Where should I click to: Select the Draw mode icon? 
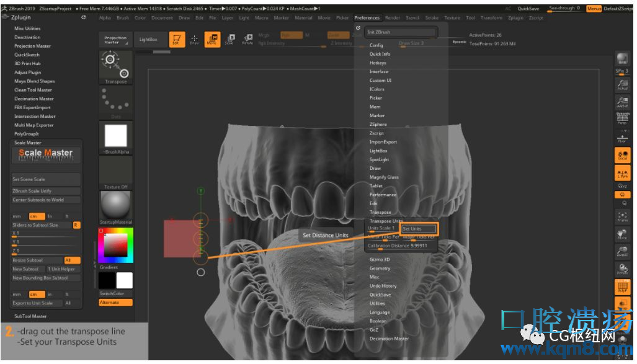[194, 39]
